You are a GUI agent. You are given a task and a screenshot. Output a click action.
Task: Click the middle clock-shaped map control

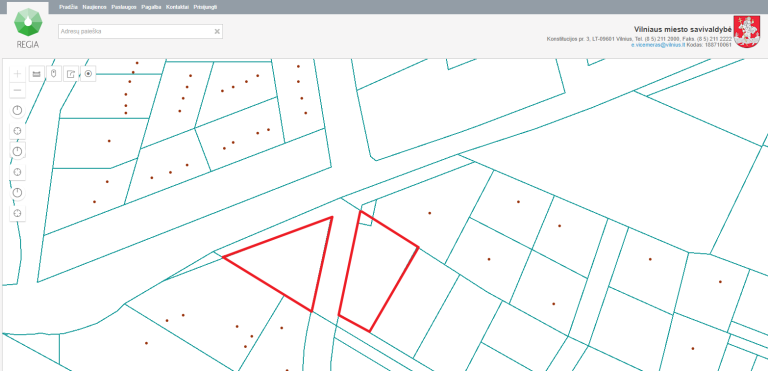(x=18, y=151)
